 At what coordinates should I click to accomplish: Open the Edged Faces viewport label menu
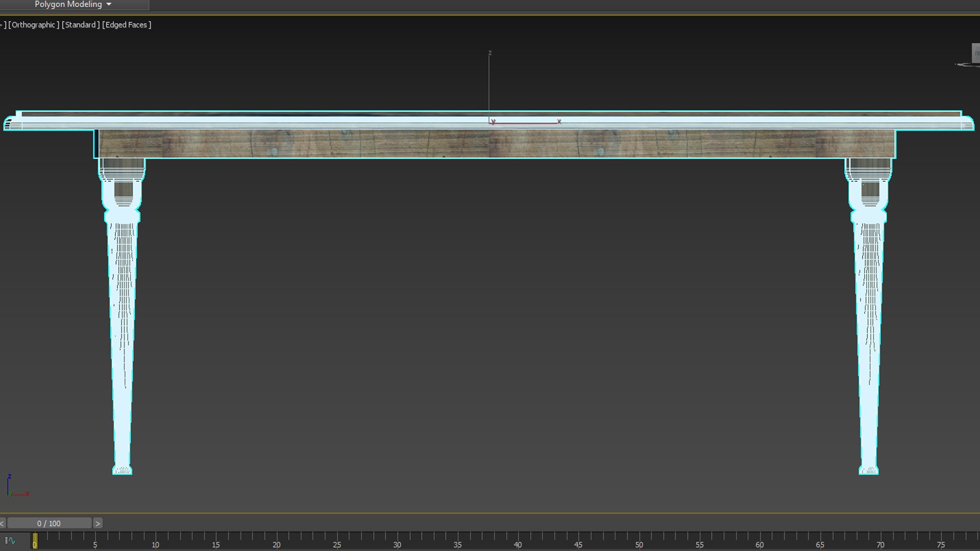(x=127, y=24)
